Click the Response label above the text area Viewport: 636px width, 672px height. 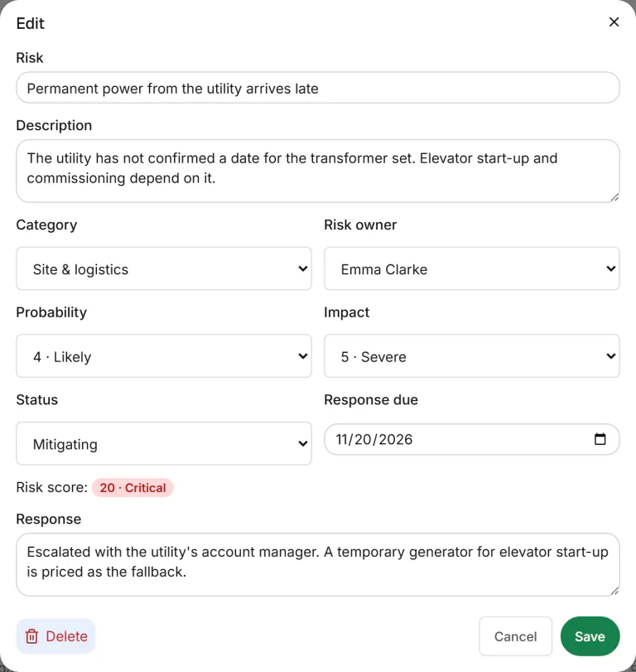[x=48, y=519]
